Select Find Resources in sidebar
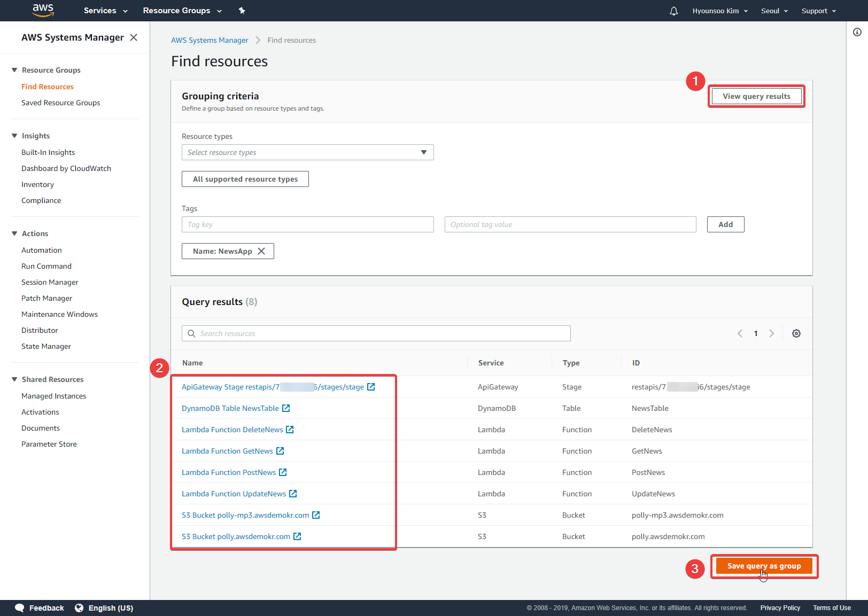The image size is (868, 616). point(48,87)
